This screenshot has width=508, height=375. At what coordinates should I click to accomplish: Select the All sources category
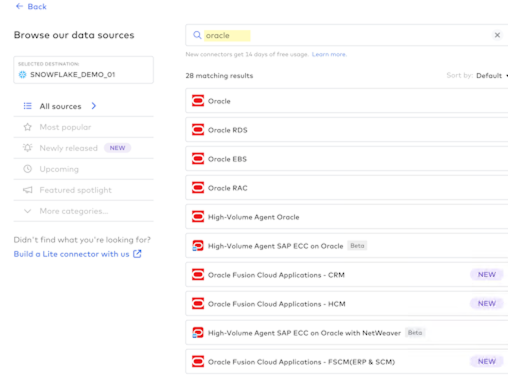click(x=83, y=106)
